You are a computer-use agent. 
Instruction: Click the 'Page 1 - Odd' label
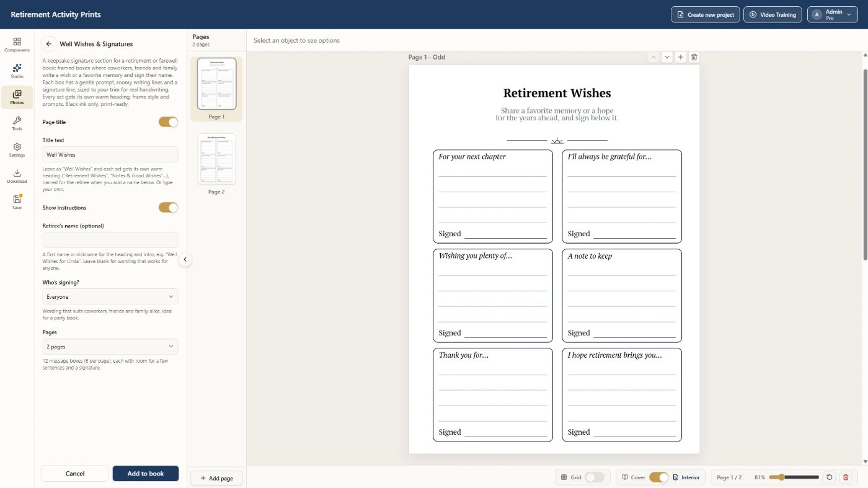427,57
